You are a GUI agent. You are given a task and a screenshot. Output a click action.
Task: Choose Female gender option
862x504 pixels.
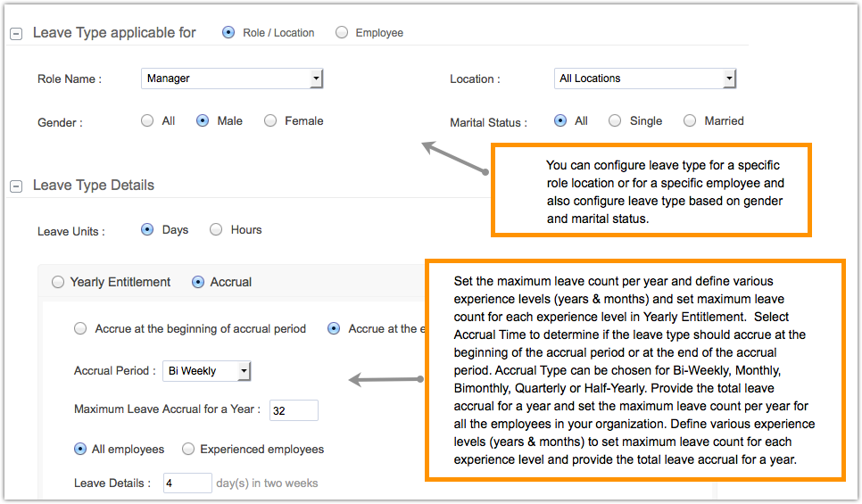click(270, 121)
